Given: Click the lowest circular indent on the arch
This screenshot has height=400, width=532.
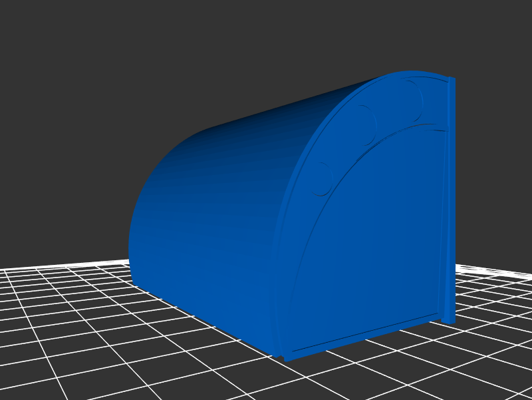Looking at the screenshot, I should [321, 178].
